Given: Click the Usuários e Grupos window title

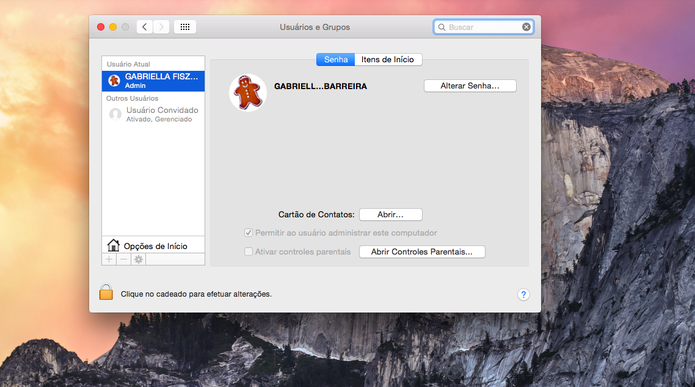Looking at the screenshot, I should [x=315, y=27].
